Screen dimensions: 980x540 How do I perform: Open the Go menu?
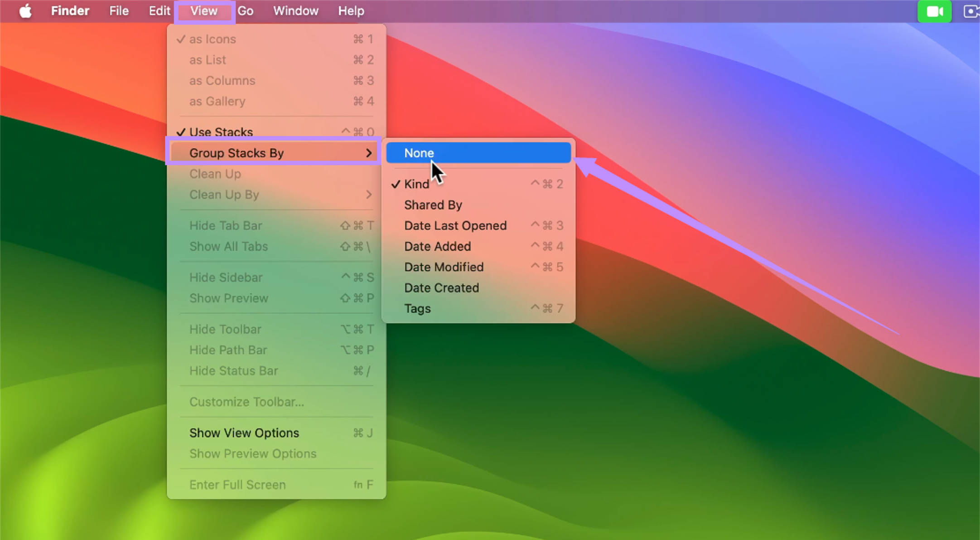pos(245,11)
